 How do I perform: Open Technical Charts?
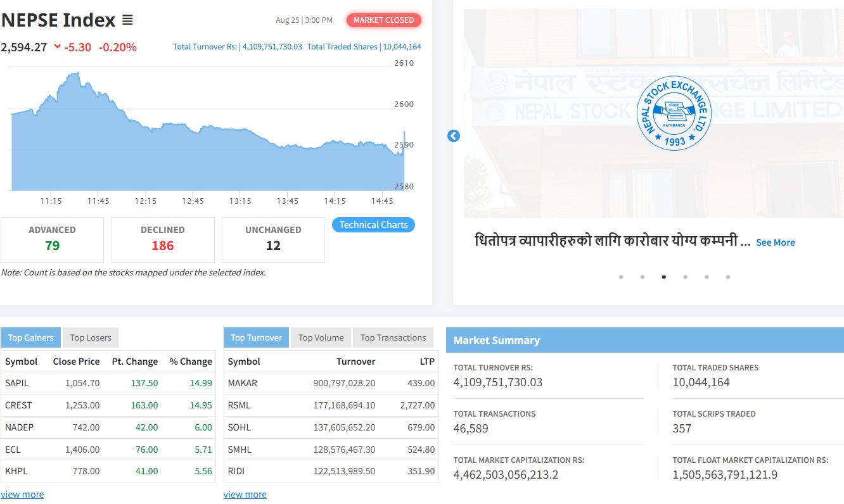click(373, 225)
